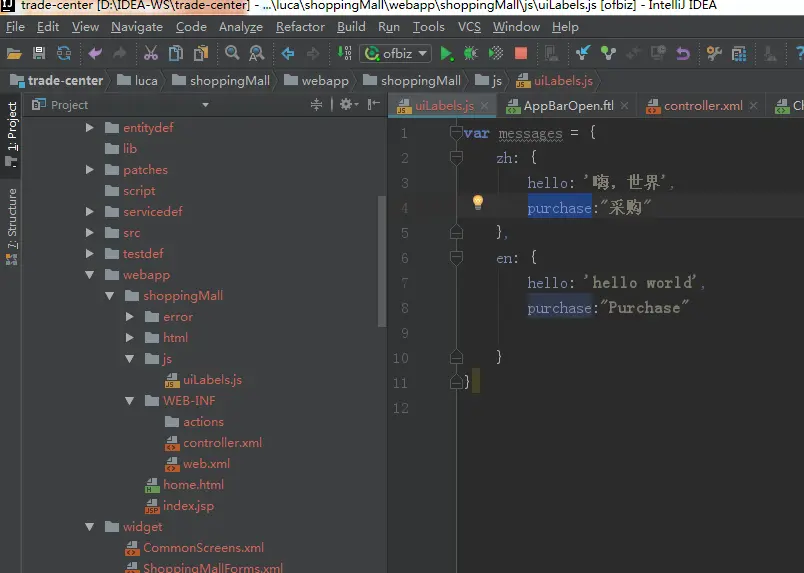Expand the servicedef folder
Screen dimensions: 804x573
point(90,211)
